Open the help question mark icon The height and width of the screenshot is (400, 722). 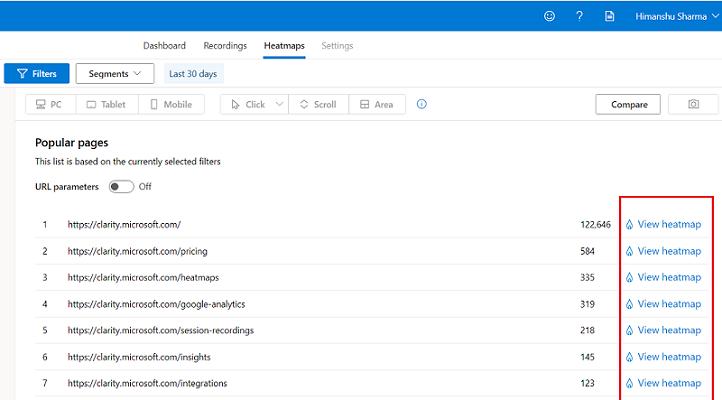click(579, 16)
